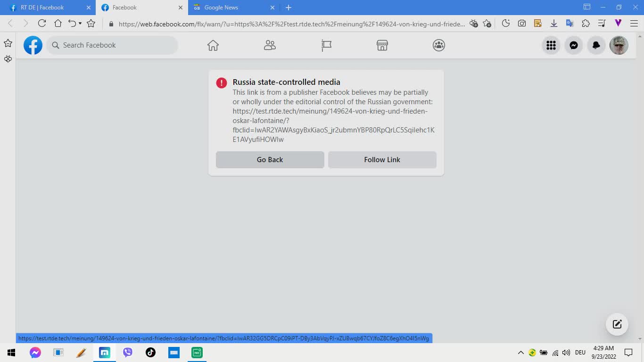Click the browser back arrow
Screen dimensions: 644x362
(10, 24)
